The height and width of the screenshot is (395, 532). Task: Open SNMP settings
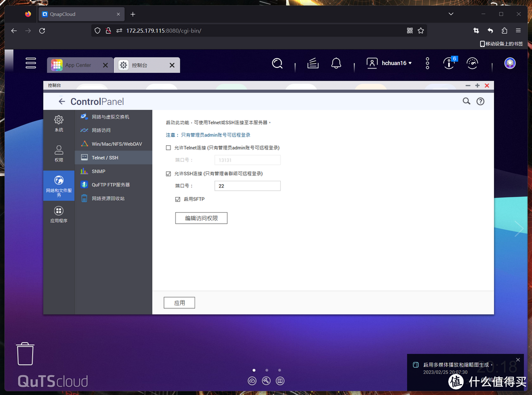tap(113, 171)
